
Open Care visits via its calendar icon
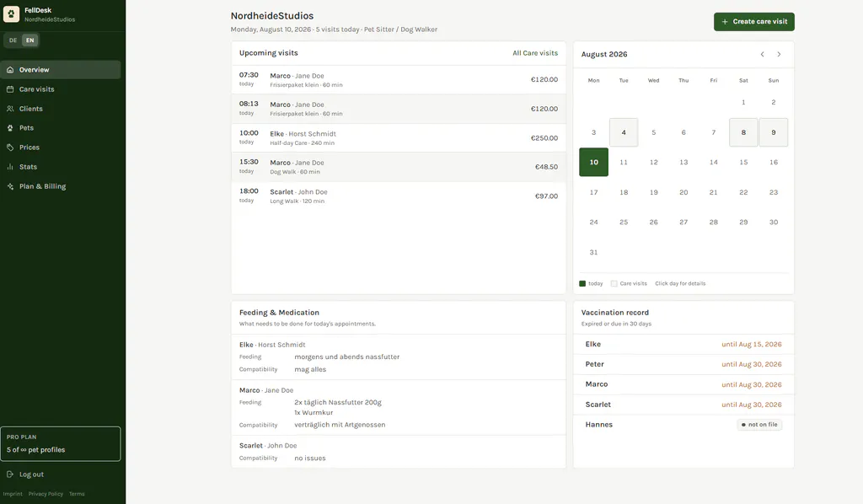(10, 89)
